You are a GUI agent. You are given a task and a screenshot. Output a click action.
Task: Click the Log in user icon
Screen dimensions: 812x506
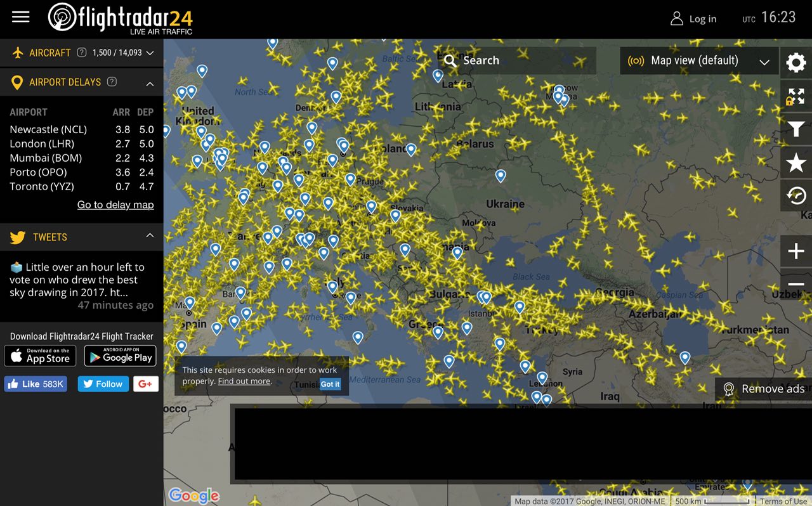676,18
